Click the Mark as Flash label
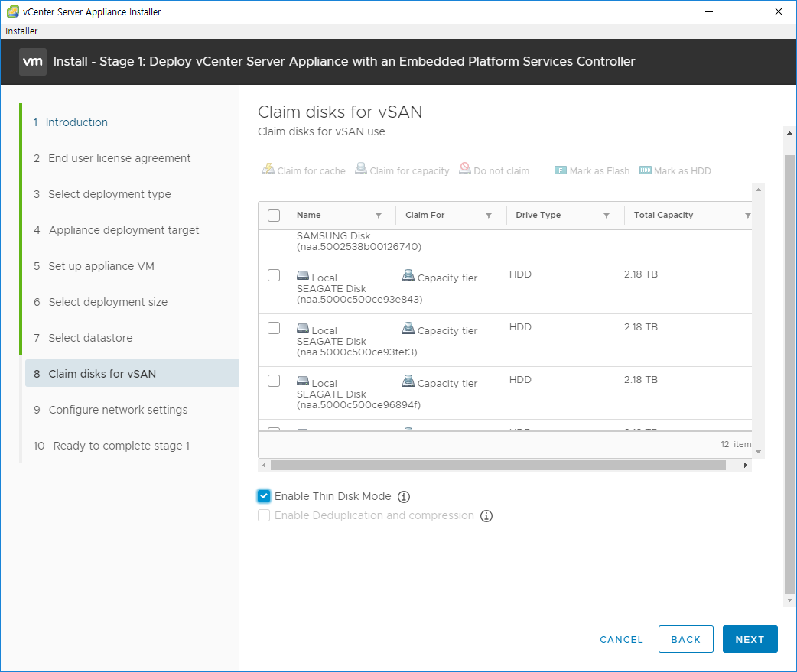Screen dimensions: 797x672 [599, 171]
